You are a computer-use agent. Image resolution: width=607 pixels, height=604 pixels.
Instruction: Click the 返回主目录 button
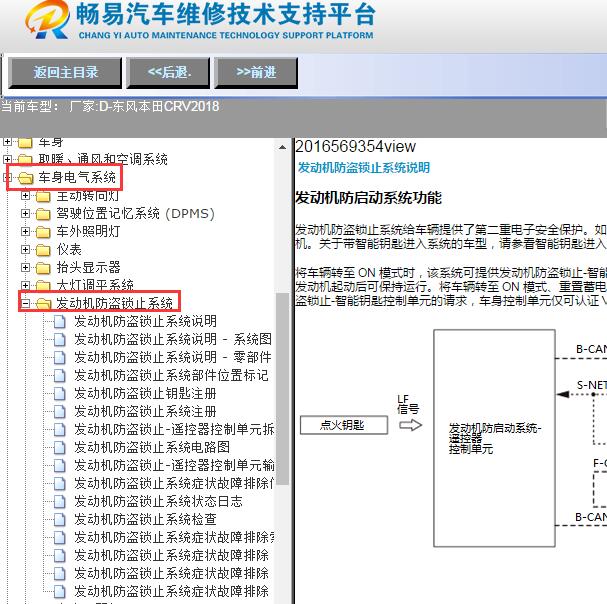[65, 73]
